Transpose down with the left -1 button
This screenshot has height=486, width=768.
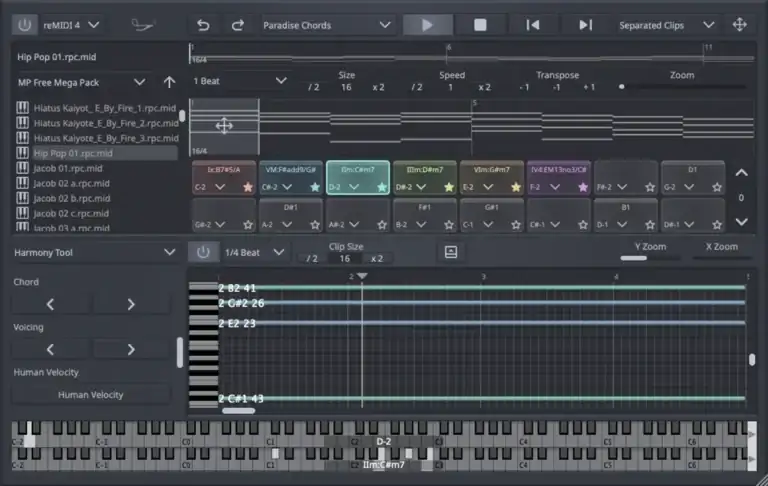(x=524, y=87)
